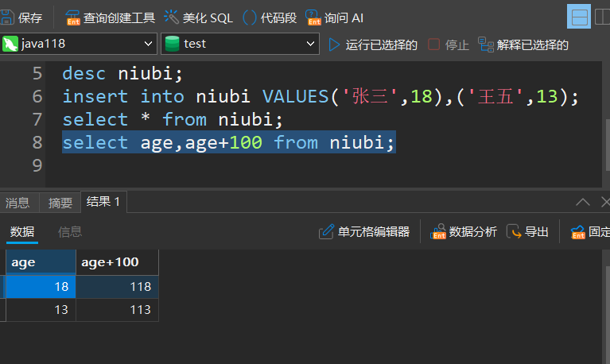Viewport: 610px width, 364px height.
Task: Select the split-pane layout icon
Action: coord(602,17)
